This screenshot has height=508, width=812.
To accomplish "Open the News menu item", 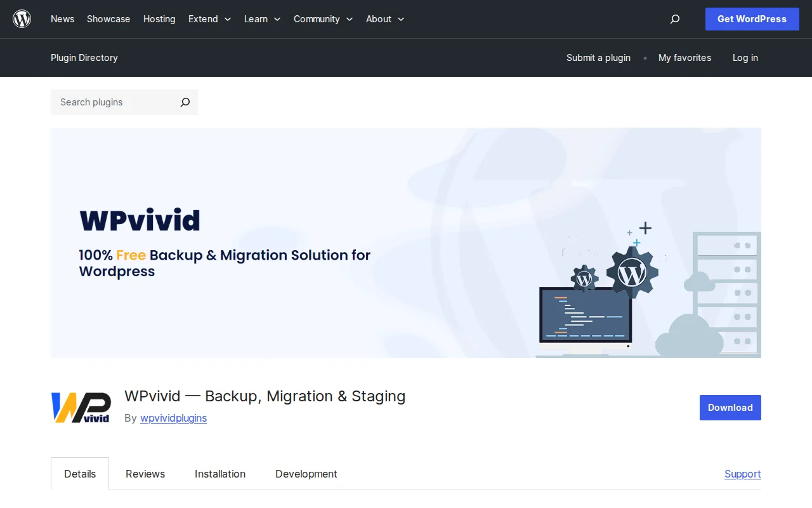I will click(x=62, y=19).
